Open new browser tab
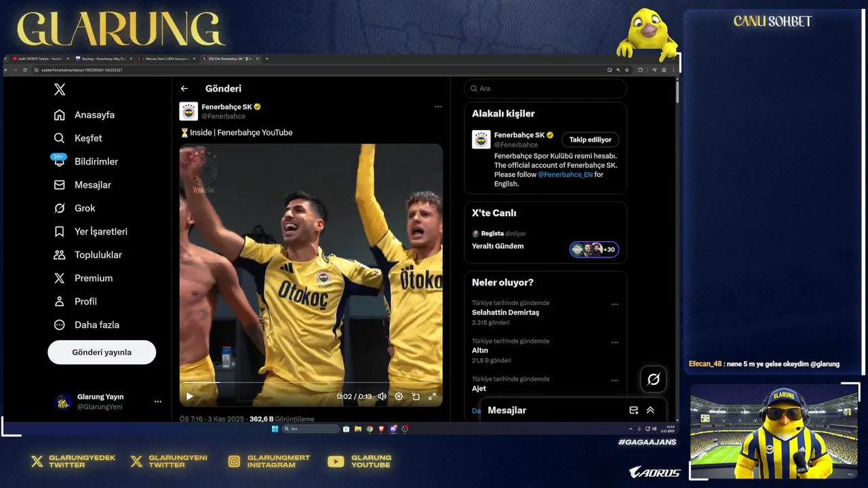This screenshot has width=868, height=488. pyautogui.click(x=267, y=59)
